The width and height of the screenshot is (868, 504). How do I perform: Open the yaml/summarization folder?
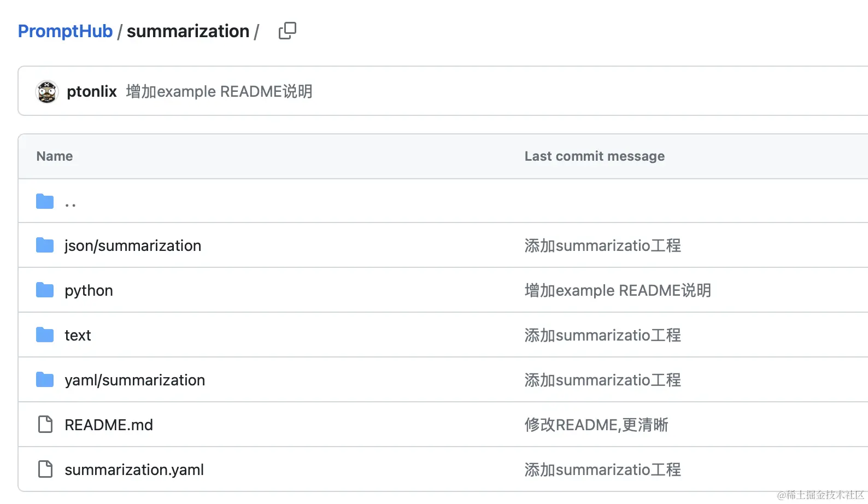(x=134, y=380)
